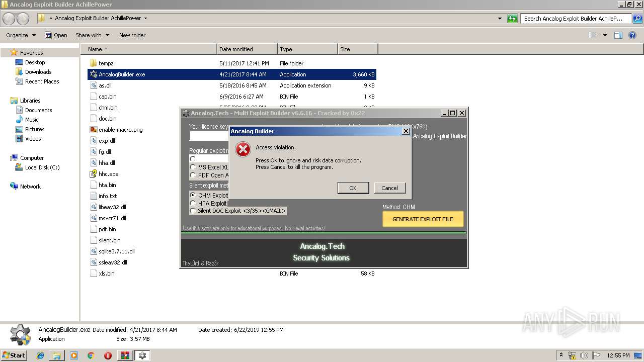This screenshot has height=362, width=644.
Task: Show the preview pane icon
Action: point(618,35)
